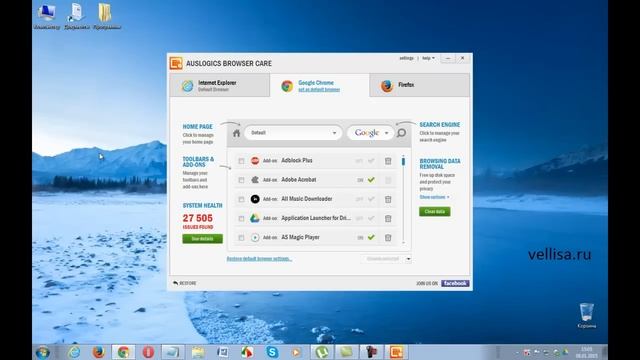The height and width of the screenshot is (360, 640).
Task: Turn off Adobe Acrobat via green checkmark
Action: pos(371,180)
